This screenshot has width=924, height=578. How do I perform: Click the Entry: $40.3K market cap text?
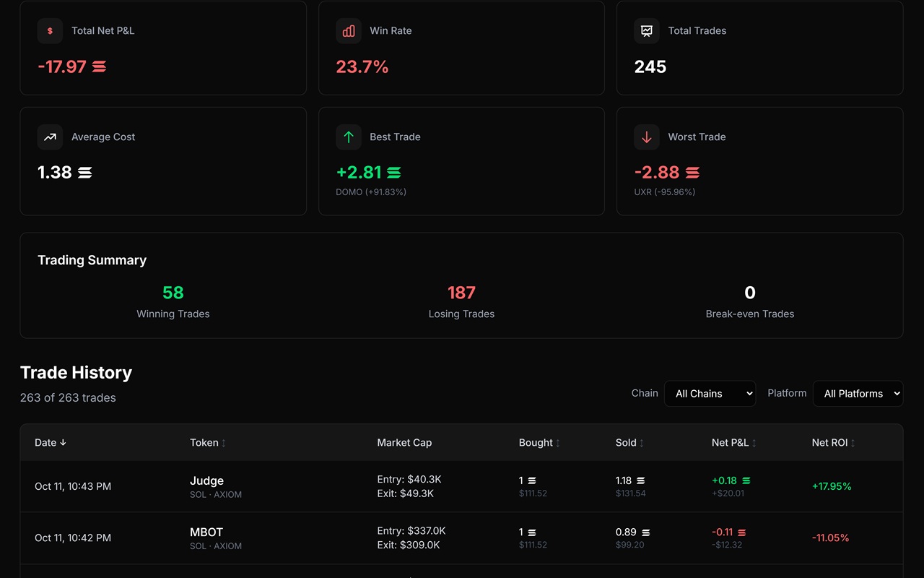[409, 480]
